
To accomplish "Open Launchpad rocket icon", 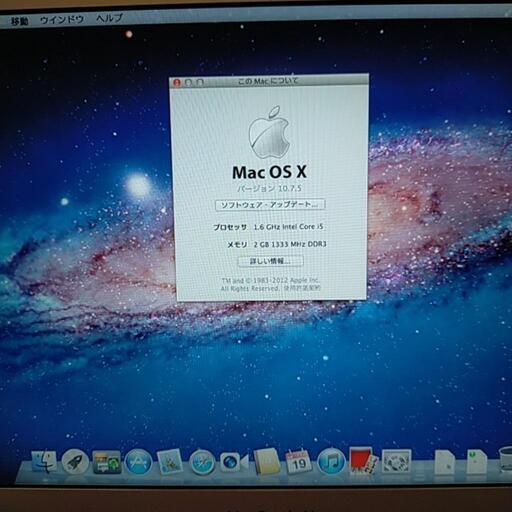I will pos(75,462).
